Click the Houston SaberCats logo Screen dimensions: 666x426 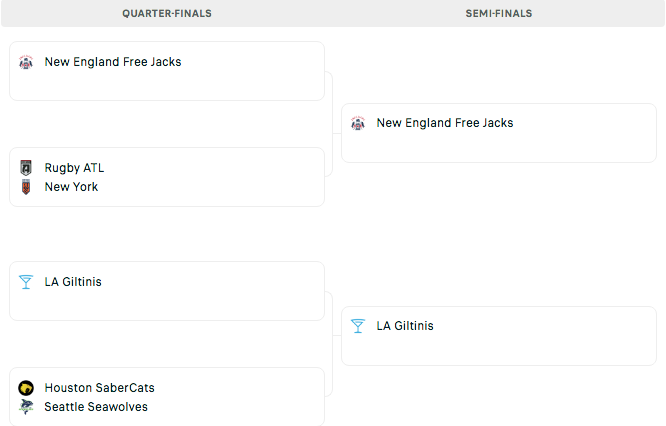26,388
